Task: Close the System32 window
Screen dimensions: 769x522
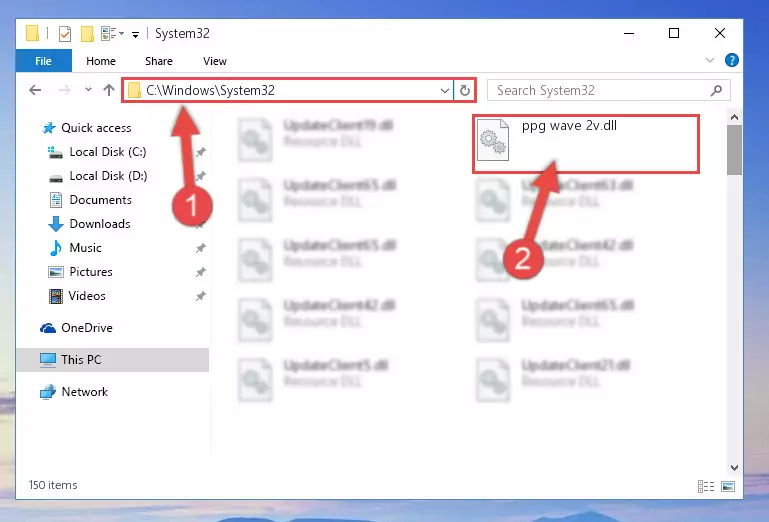Action: 719,33
